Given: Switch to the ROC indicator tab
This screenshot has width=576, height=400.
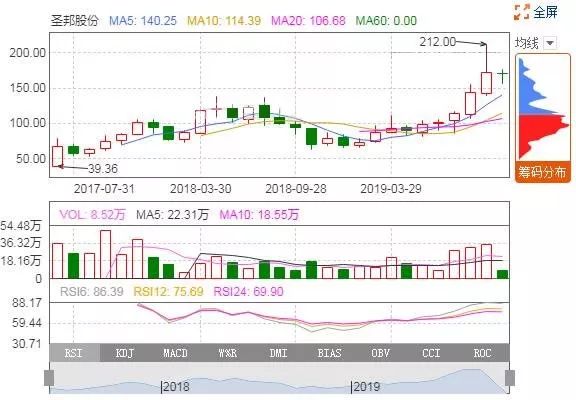Looking at the screenshot, I should (x=483, y=353).
